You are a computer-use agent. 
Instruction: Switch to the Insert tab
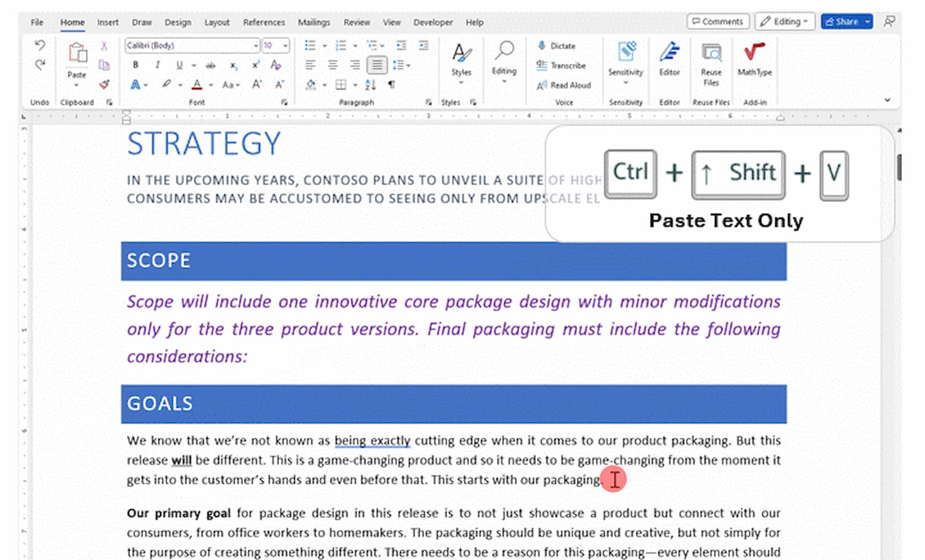[x=108, y=22]
